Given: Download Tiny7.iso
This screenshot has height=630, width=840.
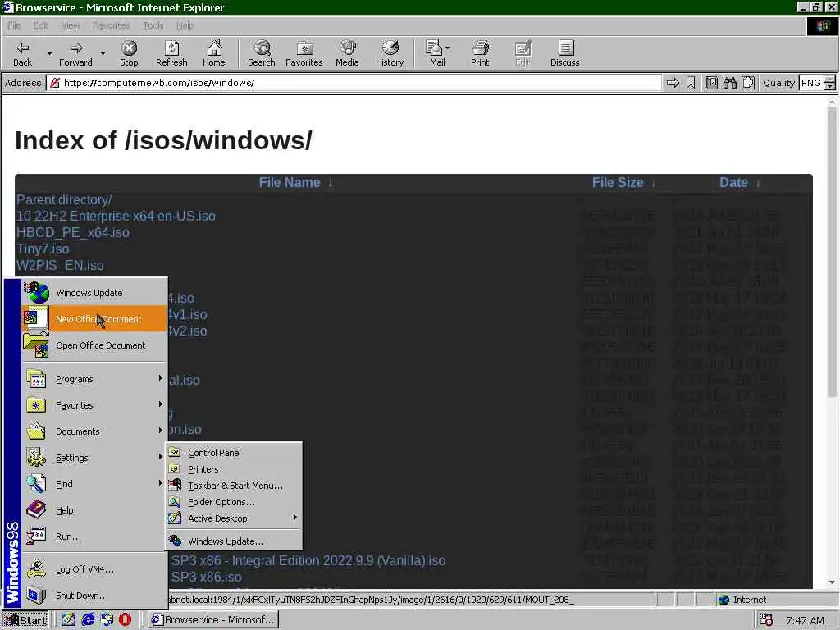Looking at the screenshot, I should click(x=43, y=249).
